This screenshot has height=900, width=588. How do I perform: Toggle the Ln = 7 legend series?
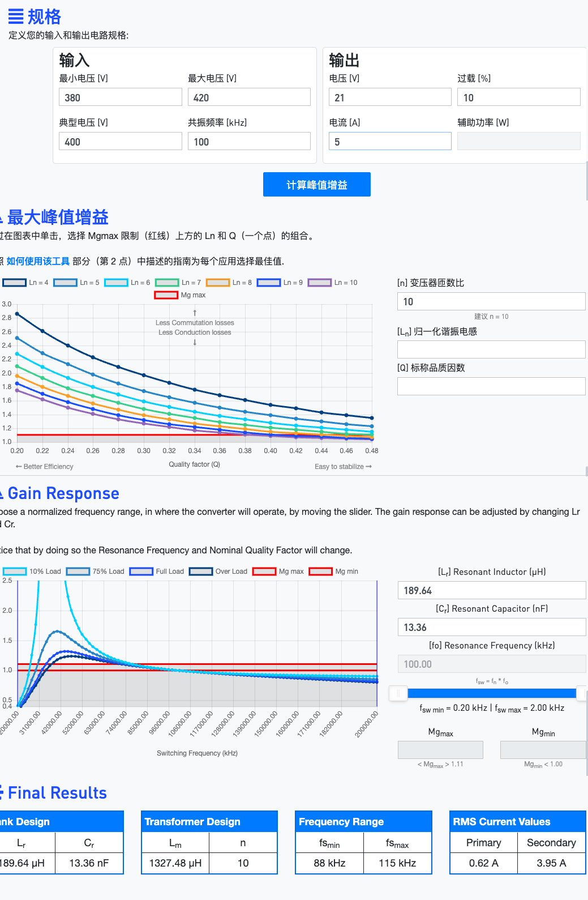pos(167,283)
